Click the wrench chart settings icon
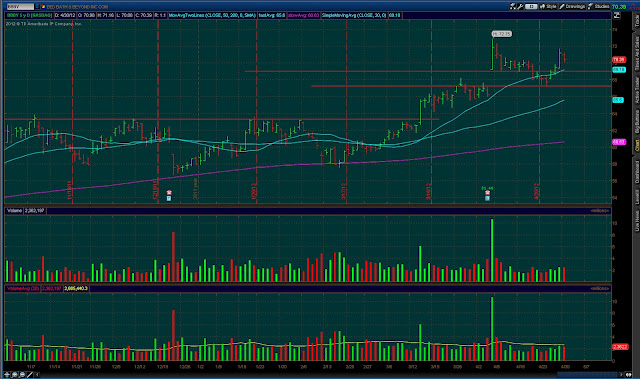The height and width of the screenshot is (379, 640). point(520,7)
